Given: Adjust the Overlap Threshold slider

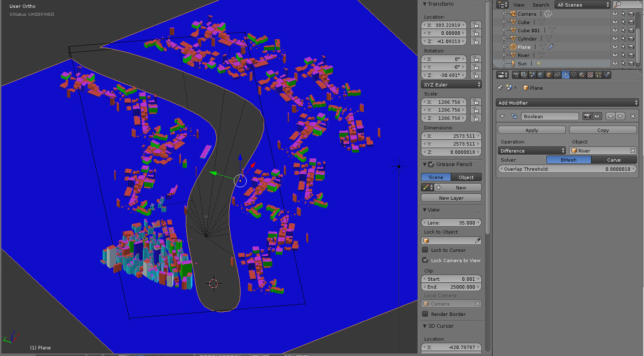Looking at the screenshot, I should [x=567, y=169].
